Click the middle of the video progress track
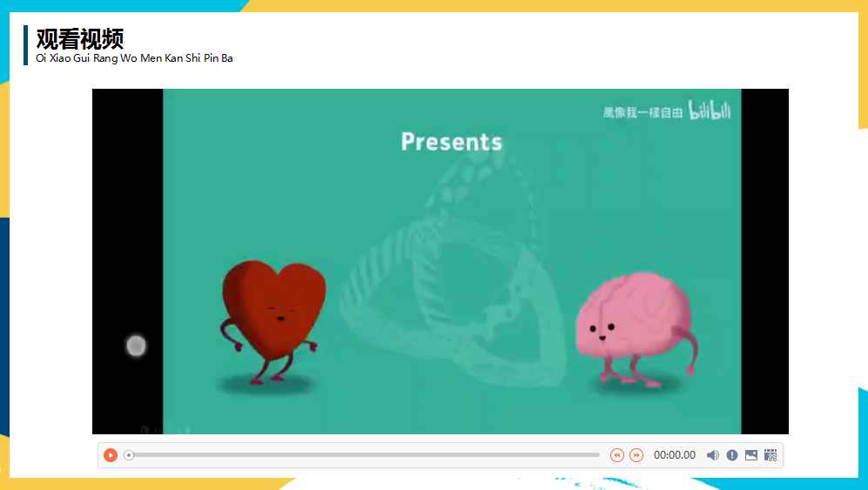 click(x=366, y=455)
